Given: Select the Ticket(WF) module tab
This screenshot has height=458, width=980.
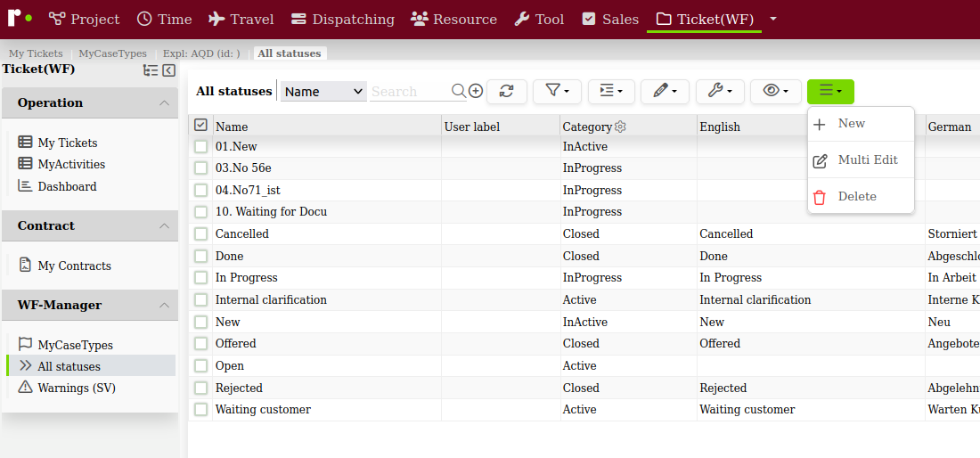Looking at the screenshot, I should tap(704, 20).
